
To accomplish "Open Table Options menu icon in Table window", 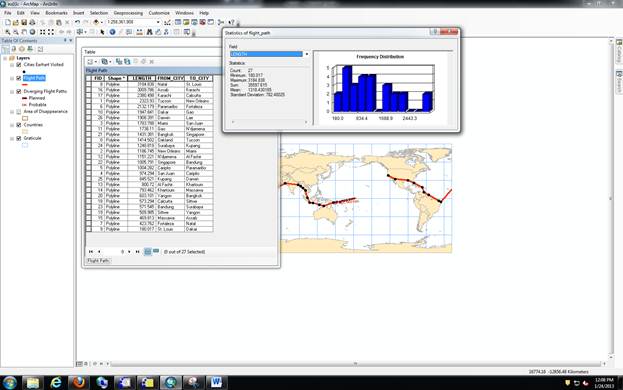I will pos(91,62).
